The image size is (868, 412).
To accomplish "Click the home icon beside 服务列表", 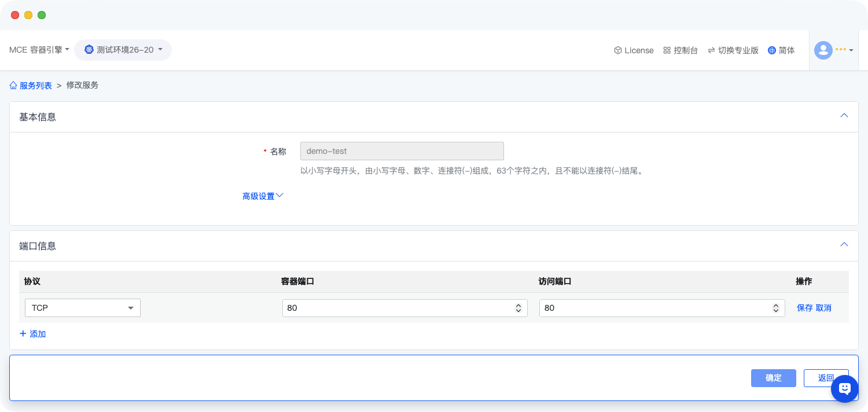I will click(13, 85).
